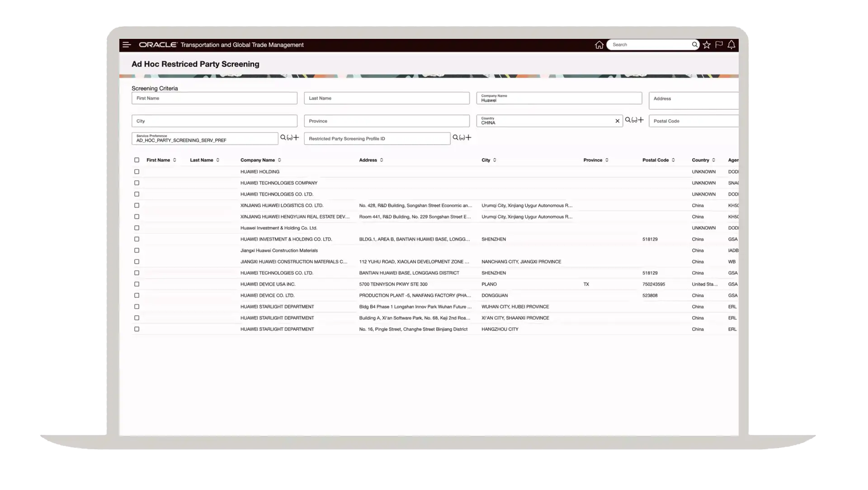This screenshot has width=868, height=490.
Task: Click the flag icon in header
Action: tap(719, 45)
